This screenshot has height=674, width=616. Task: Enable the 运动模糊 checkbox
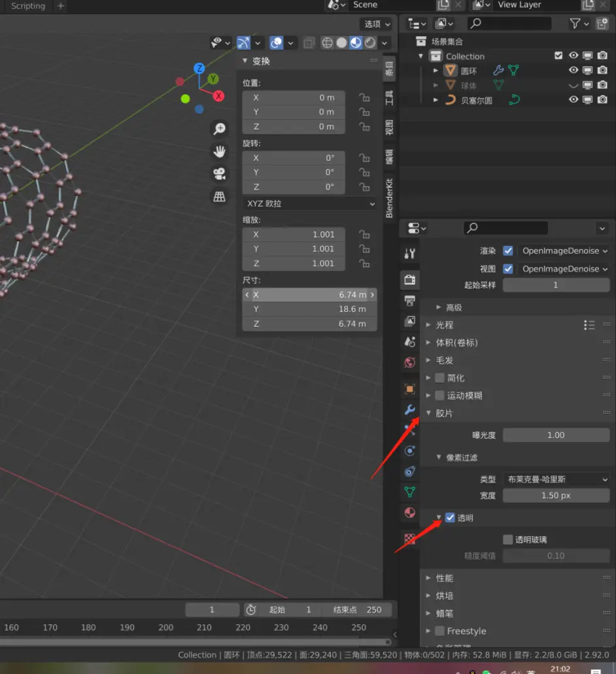click(439, 396)
